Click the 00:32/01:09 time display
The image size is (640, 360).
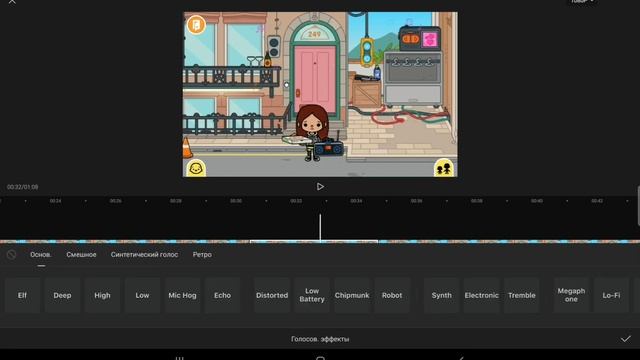(22, 187)
